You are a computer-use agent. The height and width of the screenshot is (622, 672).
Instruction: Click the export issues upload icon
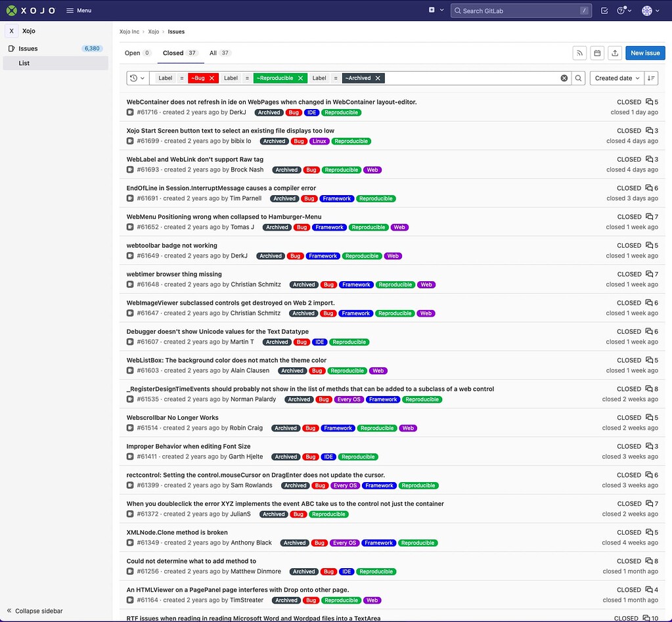(x=615, y=53)
